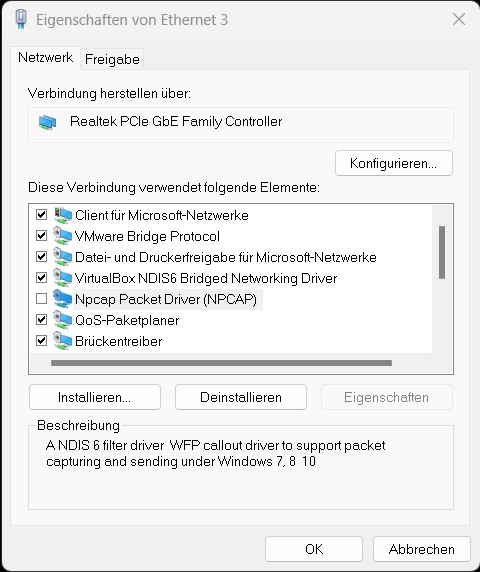Click the horizontal scrollbar under the list
This screenshot has width=480, height=572.
click(221, 363)
